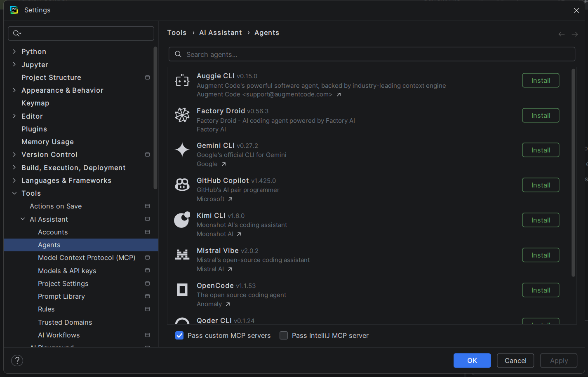
Task: Open Mistral AI external link arrow
Action: point(230,269)
